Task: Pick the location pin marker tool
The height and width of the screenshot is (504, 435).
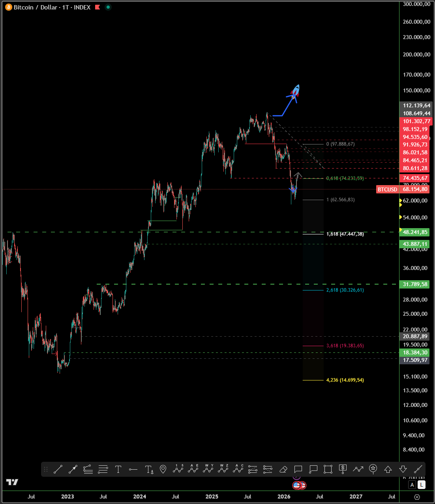Action: 163,469
